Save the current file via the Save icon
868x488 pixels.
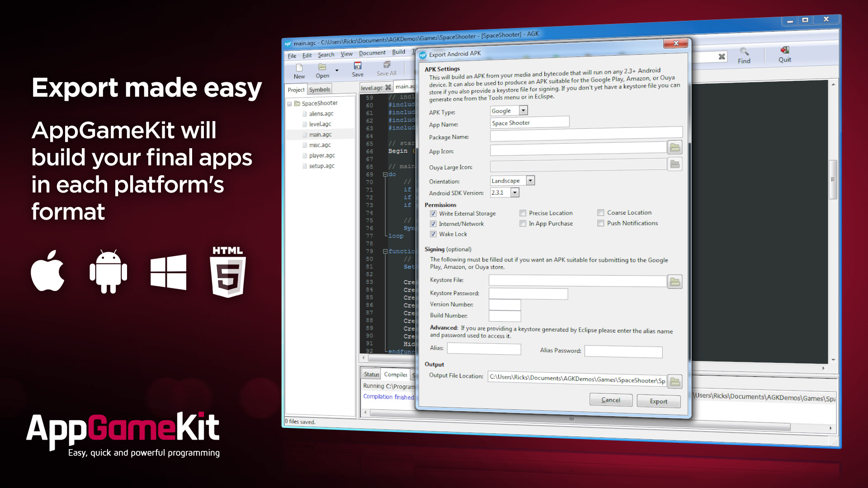click(x=358, y=67)
